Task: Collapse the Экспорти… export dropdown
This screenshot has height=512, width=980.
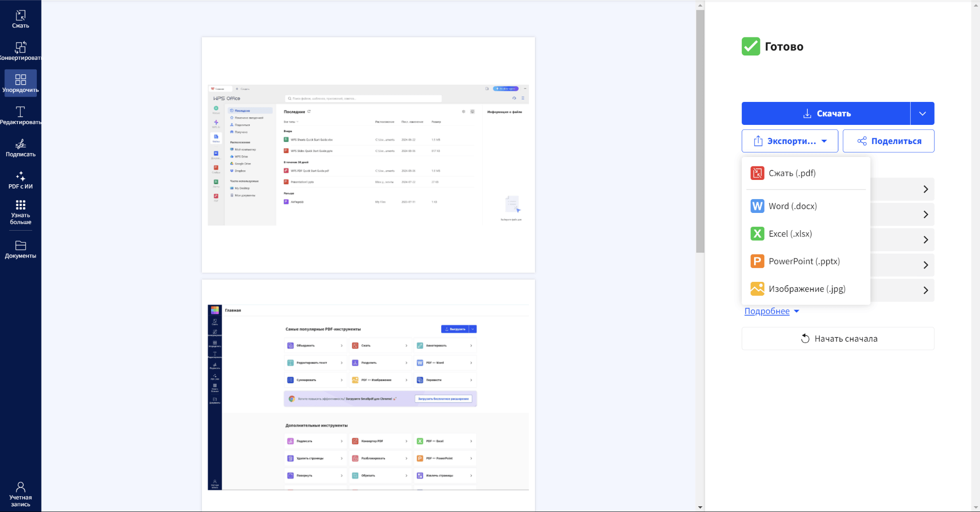Action: (790, 141)
